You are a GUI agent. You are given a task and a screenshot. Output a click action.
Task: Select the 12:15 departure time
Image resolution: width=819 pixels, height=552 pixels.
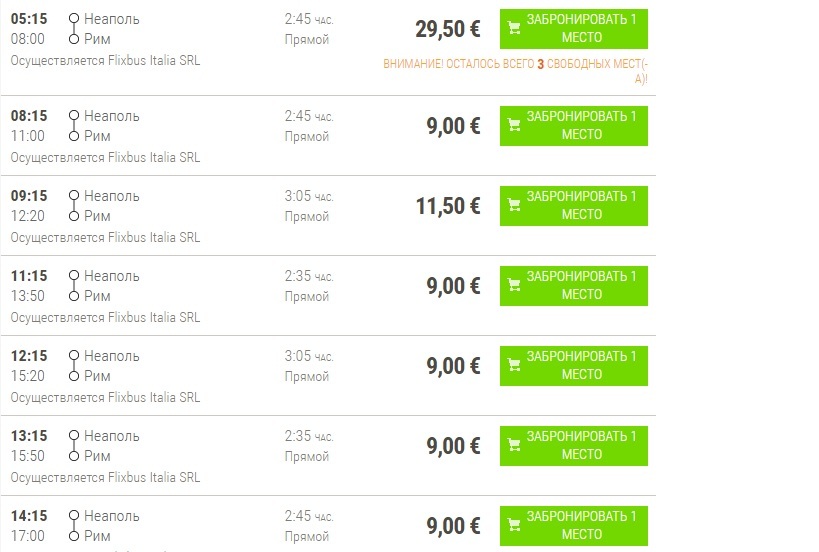pos(27,356)
